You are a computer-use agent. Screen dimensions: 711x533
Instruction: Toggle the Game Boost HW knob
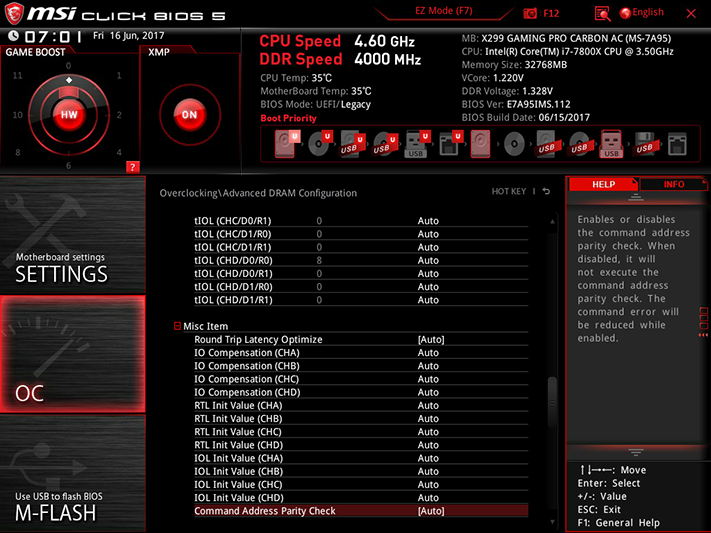tap(69, 115)
